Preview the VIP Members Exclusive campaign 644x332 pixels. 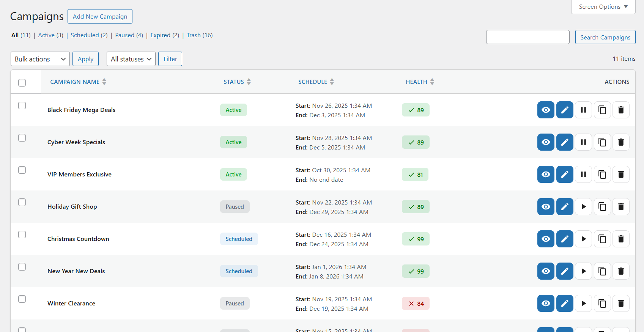click(x=546, y=175)
